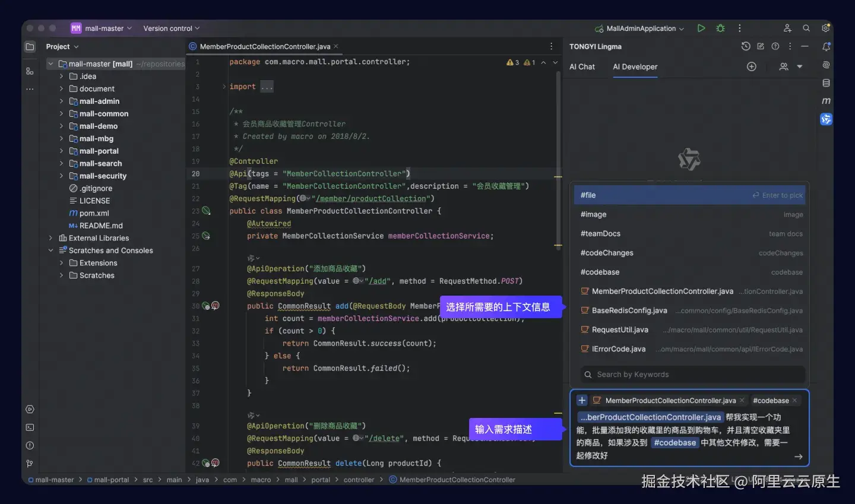Select LICENSE file in project tree
The height and width of the screenshot is (504, 855).
90,201
